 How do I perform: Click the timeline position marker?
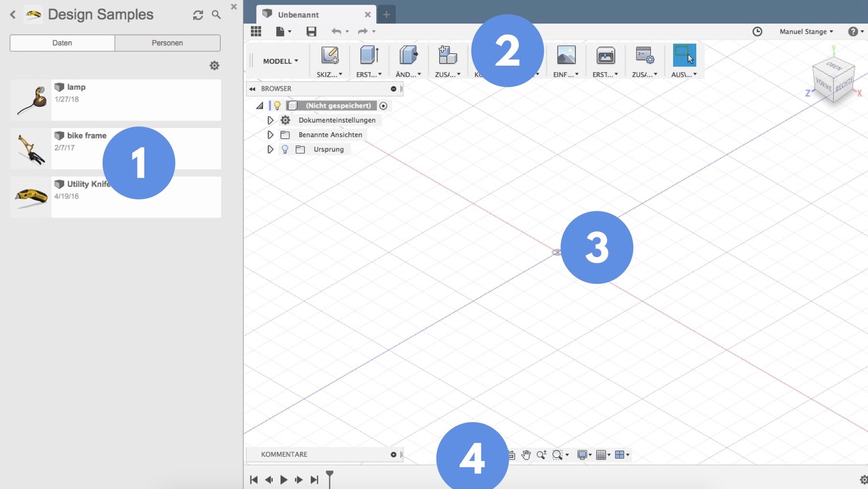click(330, 479)
